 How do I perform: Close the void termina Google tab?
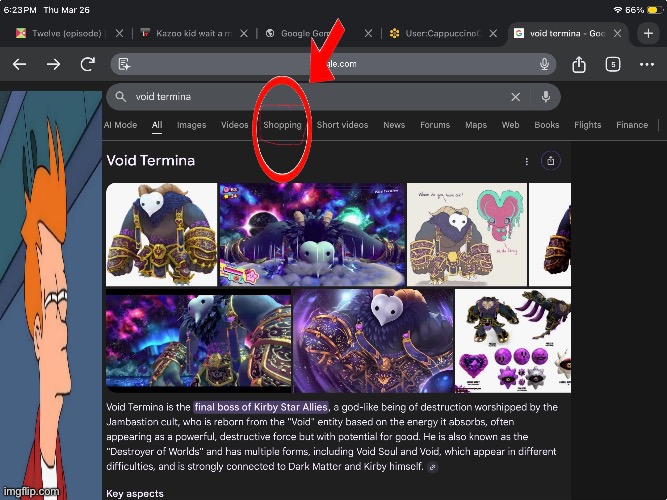pyautogui.click(x=618, y=33)
